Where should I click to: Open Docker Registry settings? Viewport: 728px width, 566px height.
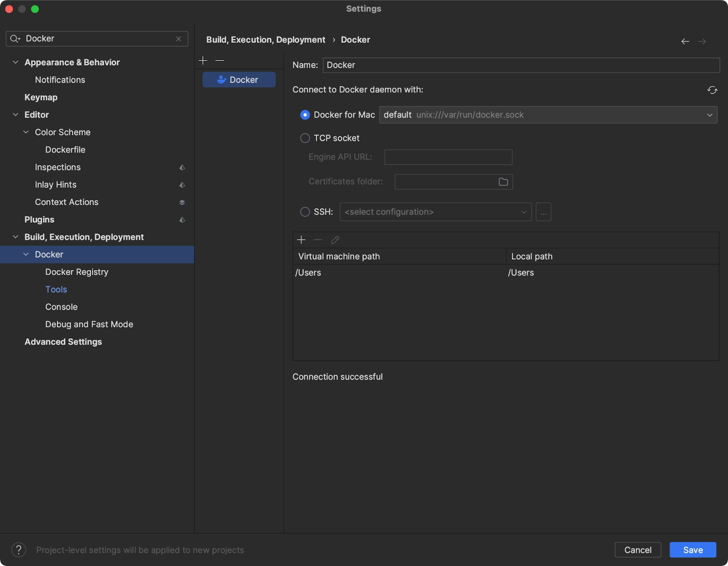[77, 272]
